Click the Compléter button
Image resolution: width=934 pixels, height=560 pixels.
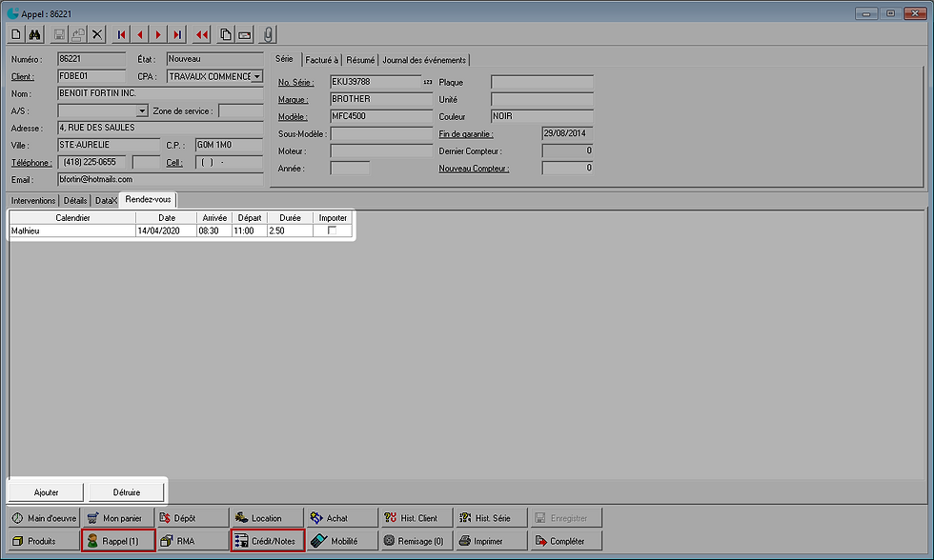click(566, 540)
